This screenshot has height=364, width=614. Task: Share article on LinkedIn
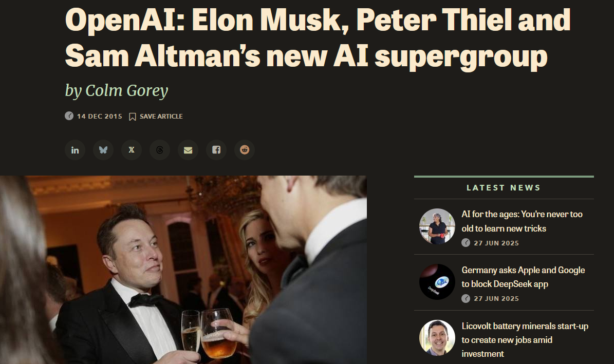[75, 150]
